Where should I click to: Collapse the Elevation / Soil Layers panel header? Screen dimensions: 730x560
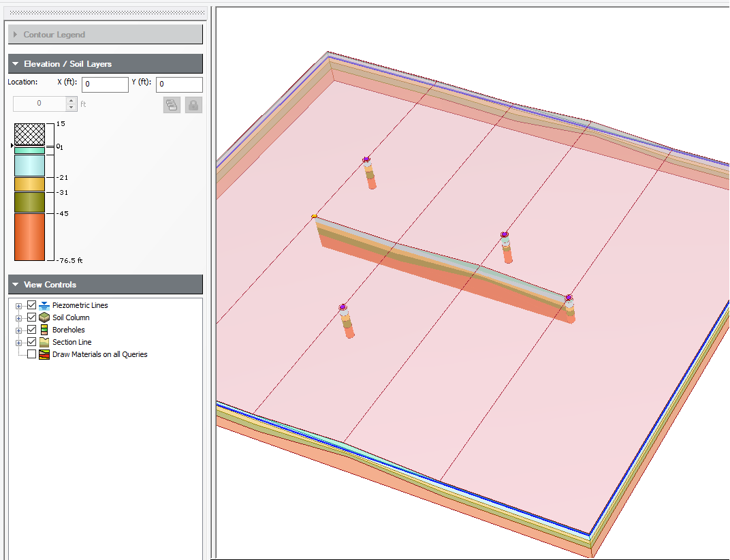(x=14, y=63)
